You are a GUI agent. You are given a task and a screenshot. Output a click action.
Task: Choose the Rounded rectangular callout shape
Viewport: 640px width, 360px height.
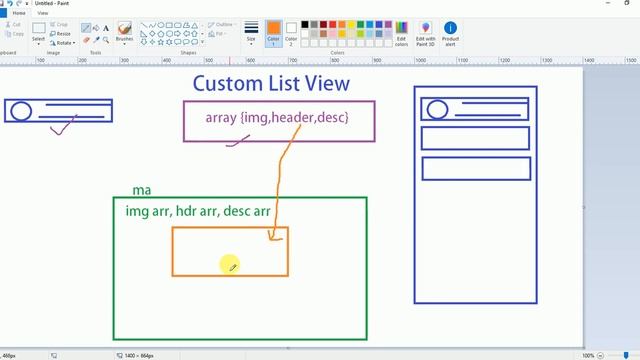(x=178, y=42)
